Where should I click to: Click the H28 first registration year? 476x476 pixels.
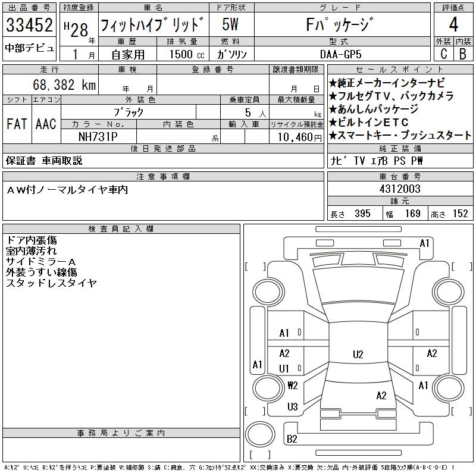(x=76, y=29)
